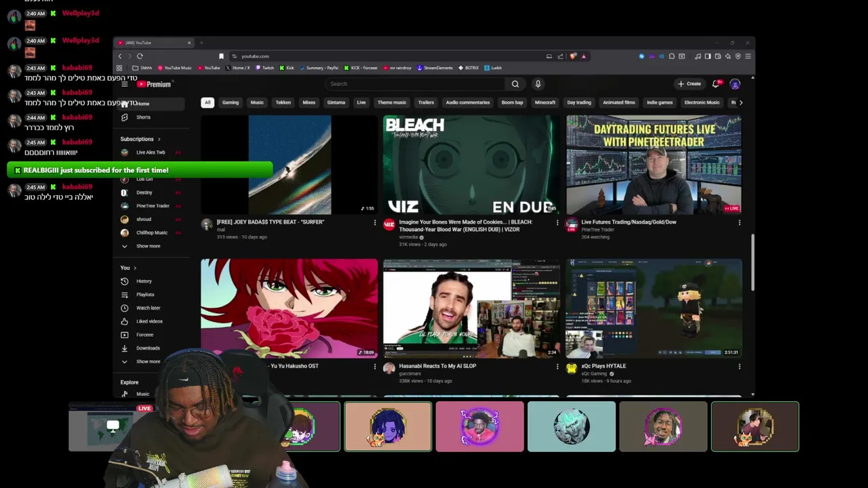
Task: Open the account avatar menu
Action: pyautogui.click(x=735, y=84)
